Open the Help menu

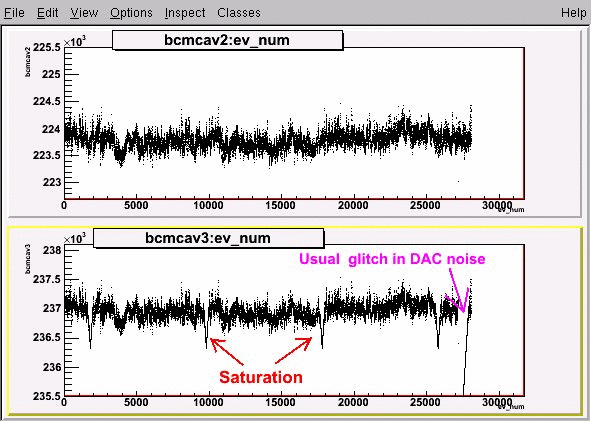coord(573,13)
